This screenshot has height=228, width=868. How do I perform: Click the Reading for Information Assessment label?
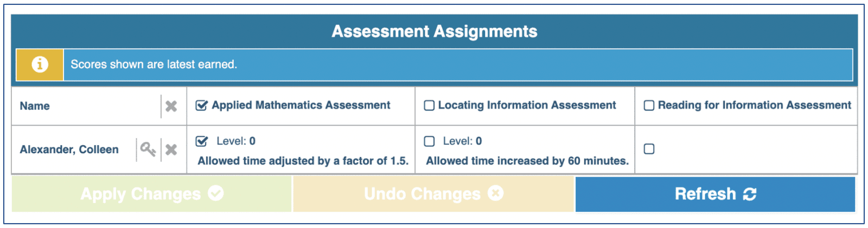point(754,106)
